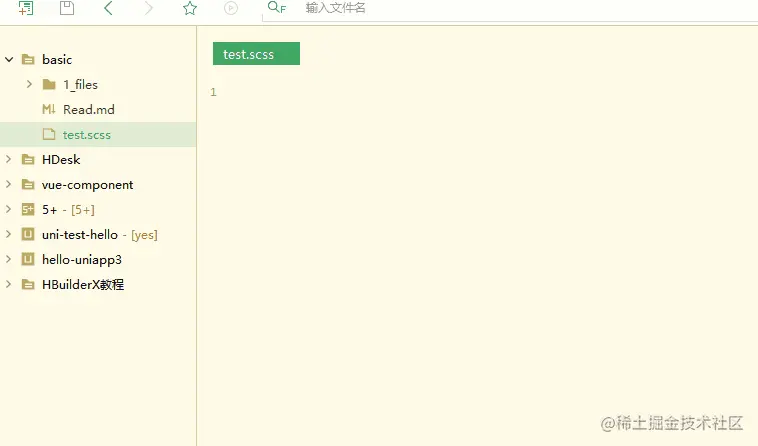Select test.scss in the project tree

[x=87, y=135]
